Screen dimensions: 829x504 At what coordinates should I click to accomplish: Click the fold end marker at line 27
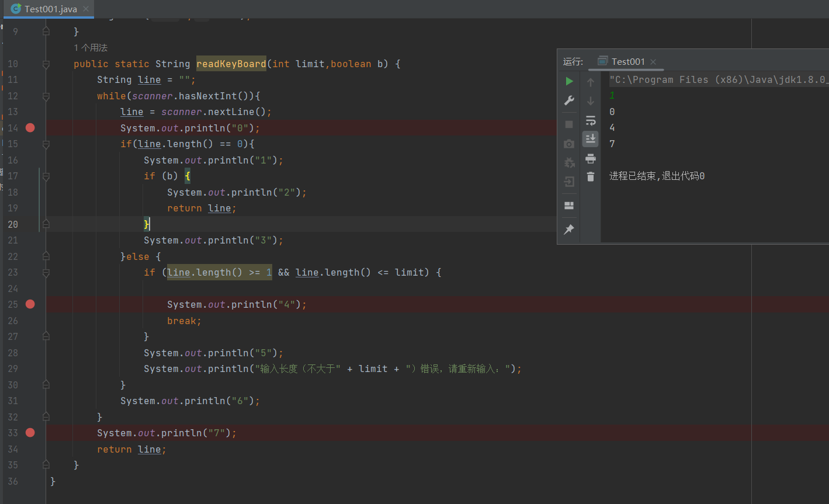pos(46,336)
